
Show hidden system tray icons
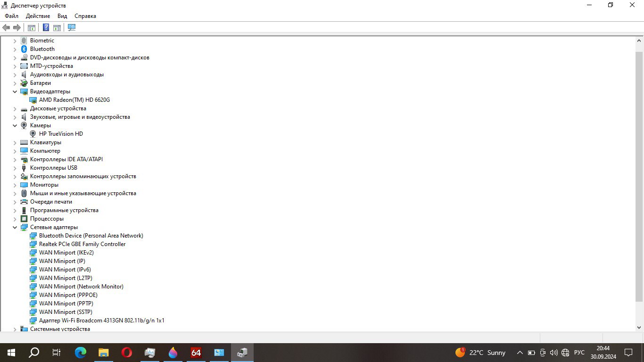520,353
